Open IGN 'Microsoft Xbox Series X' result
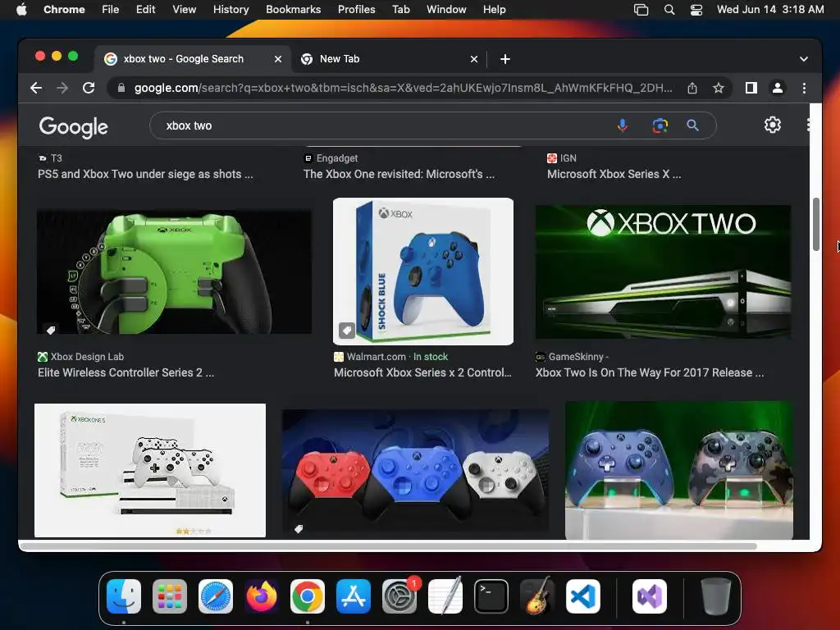The image size is (840, 630). 614,174
